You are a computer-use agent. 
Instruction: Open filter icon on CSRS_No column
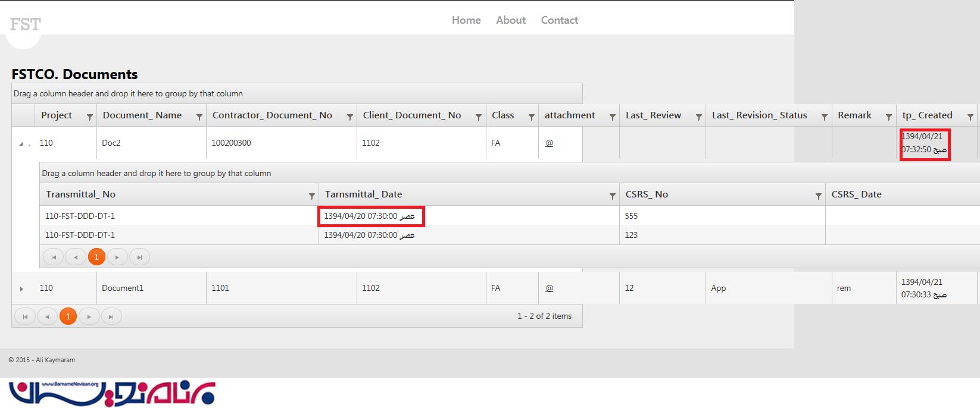click(818, 196)
